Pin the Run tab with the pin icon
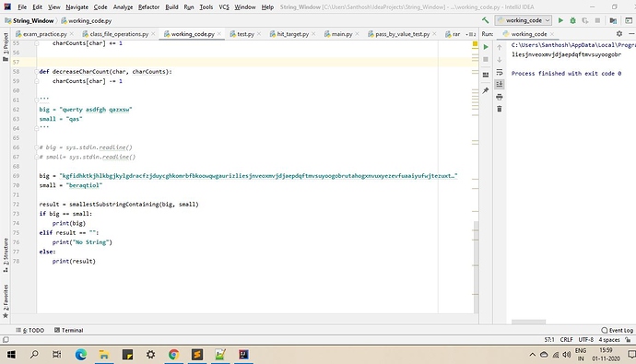This screenshot has width=636, height=364. click(x=486, y=90)
